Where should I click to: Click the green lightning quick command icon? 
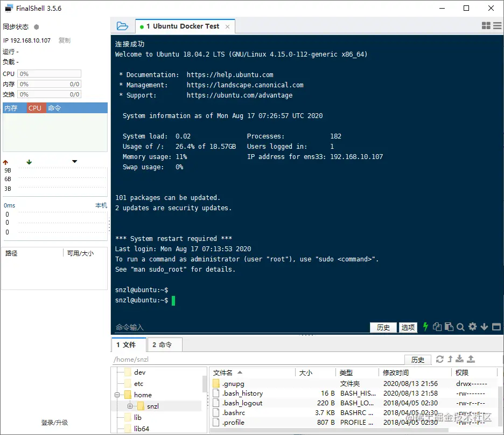pos(425,327)
